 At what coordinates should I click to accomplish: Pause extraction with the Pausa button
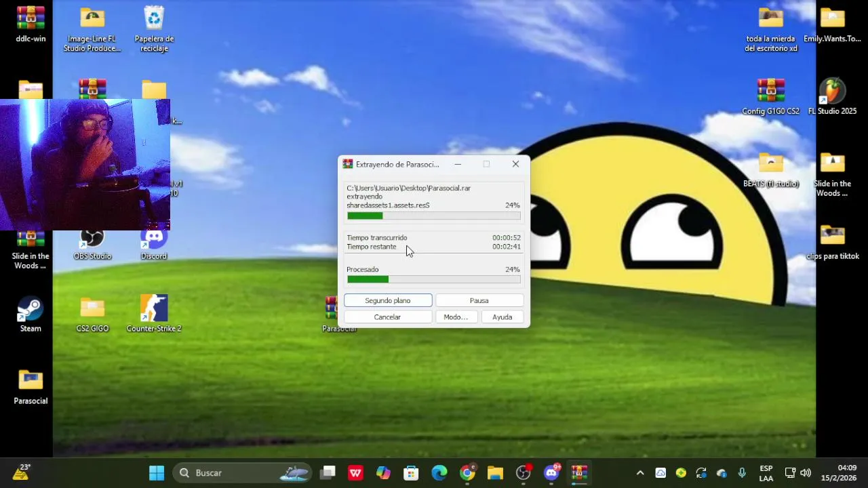click(479, 300)
